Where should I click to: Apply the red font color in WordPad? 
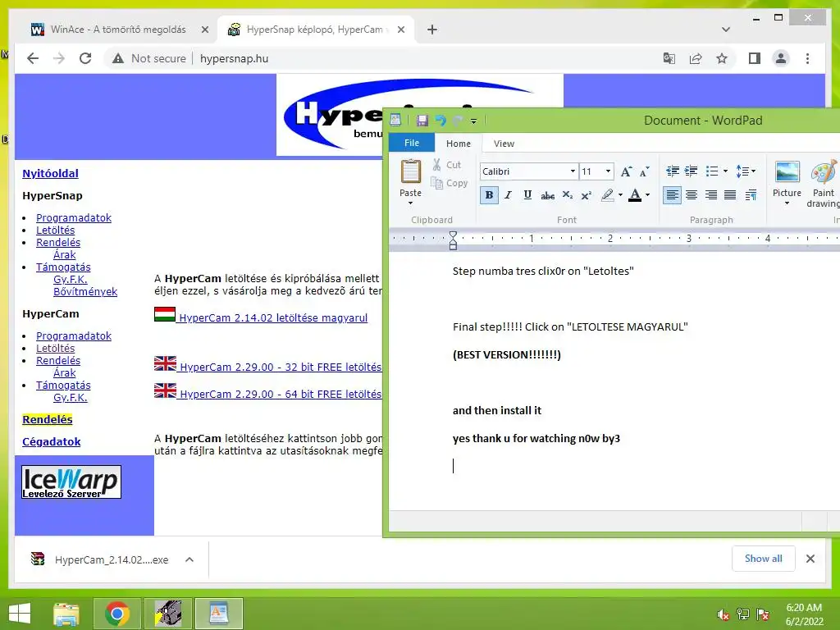(x=635, y=195)
